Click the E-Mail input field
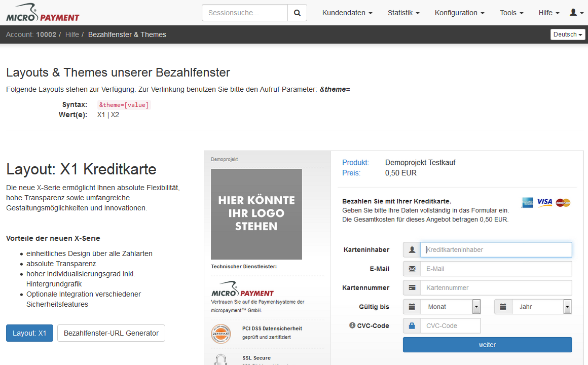The height and width of the screenshot is (365, 588). point(496,269)
